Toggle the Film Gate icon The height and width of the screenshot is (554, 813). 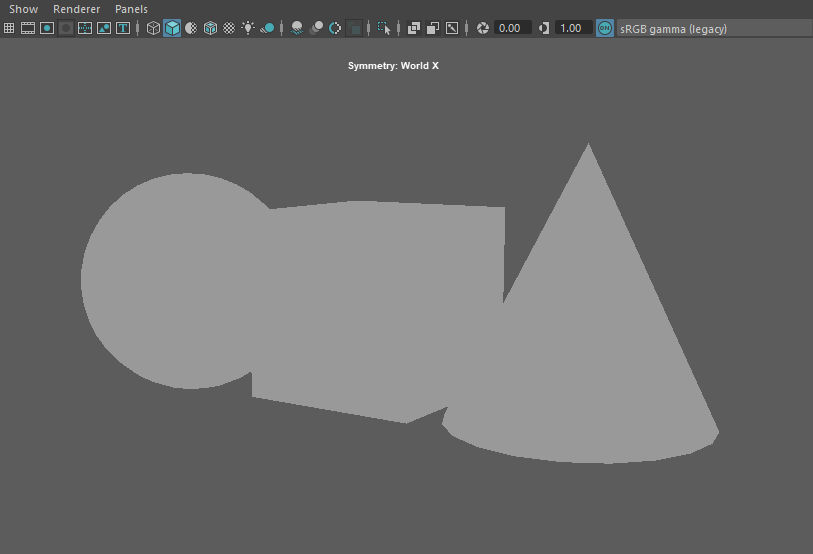28,28
